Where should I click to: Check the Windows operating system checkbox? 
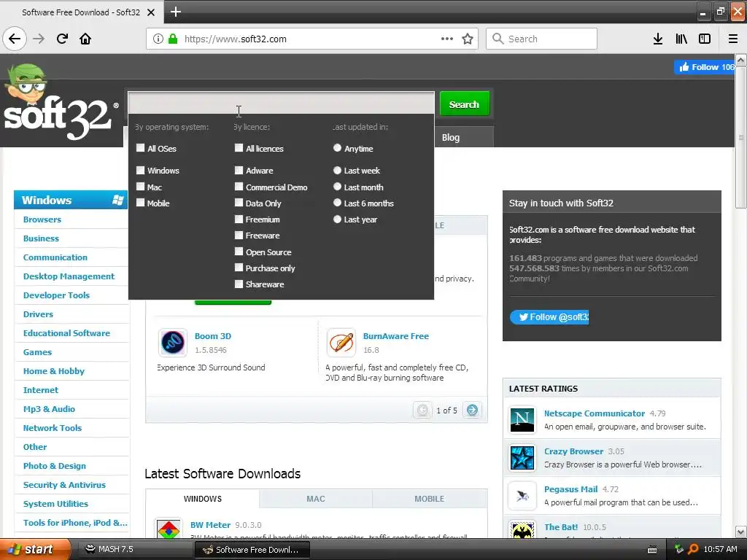[x=141, y=170]
